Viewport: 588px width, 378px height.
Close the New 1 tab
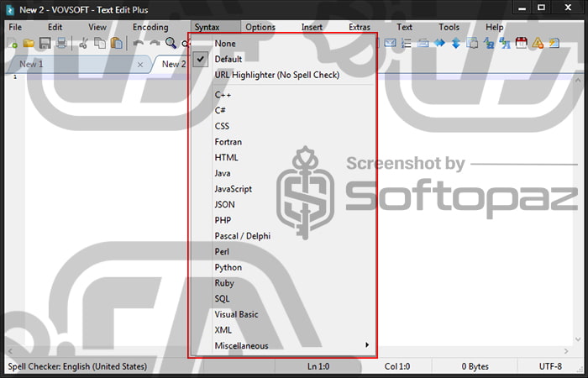[x=140, y=65]
